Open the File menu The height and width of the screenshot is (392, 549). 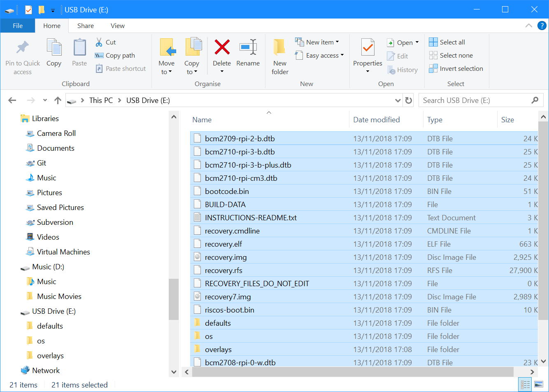[17, 25]
